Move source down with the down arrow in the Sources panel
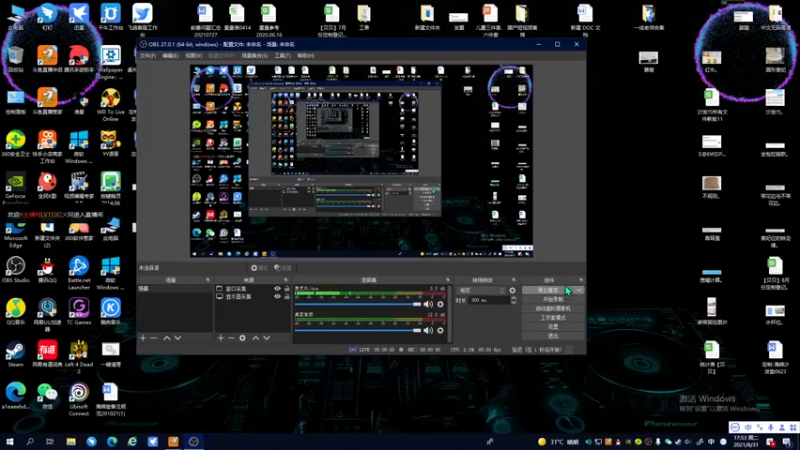 click(x=266, y=338)
